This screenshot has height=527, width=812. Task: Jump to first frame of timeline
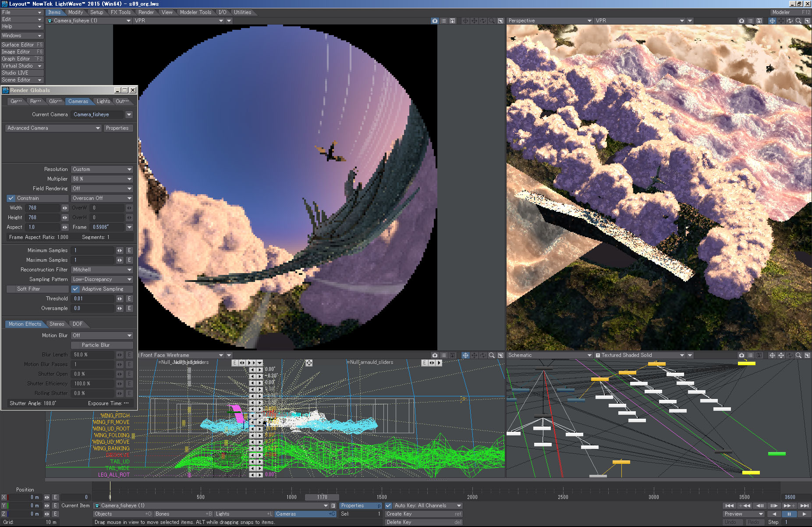click(730, 506)
